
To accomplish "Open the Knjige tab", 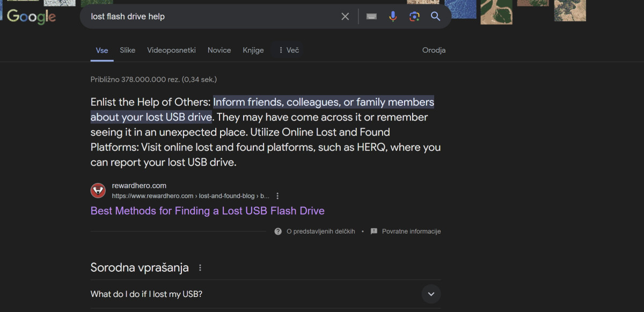I will 253,50.
